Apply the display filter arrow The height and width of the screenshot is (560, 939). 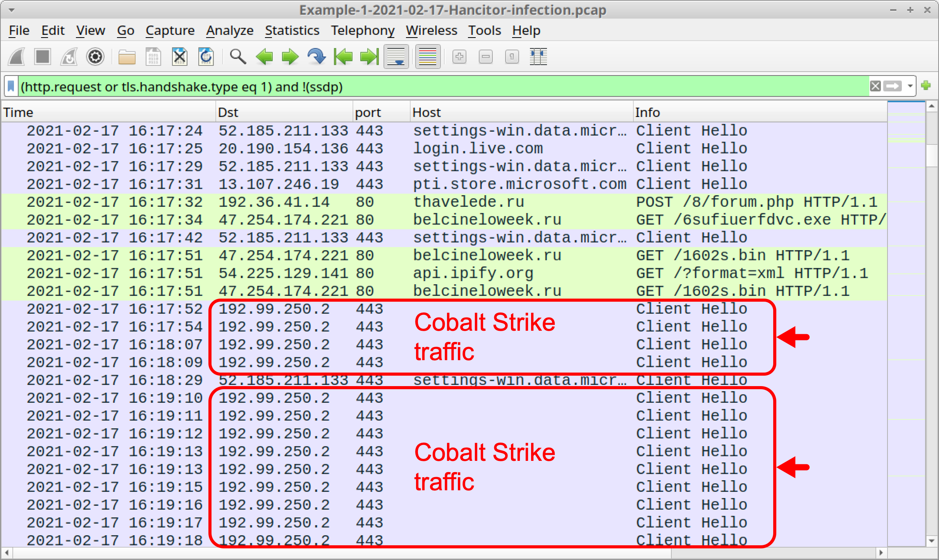[x=893, y=86]
